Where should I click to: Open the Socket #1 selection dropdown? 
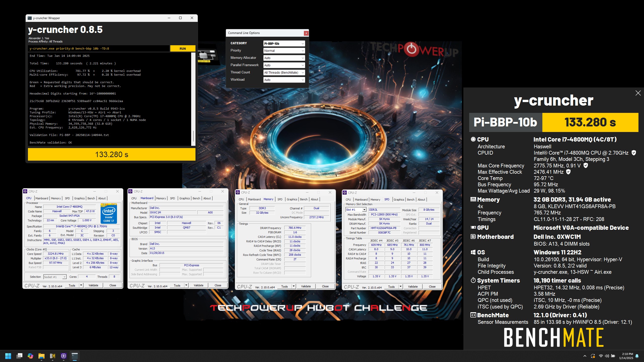coord(55,277)
